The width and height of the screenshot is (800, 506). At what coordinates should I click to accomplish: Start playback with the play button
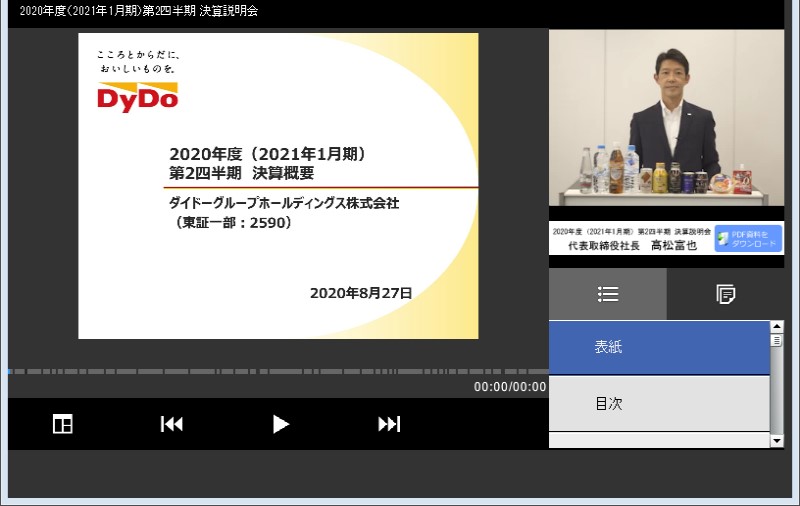point(280,424)
